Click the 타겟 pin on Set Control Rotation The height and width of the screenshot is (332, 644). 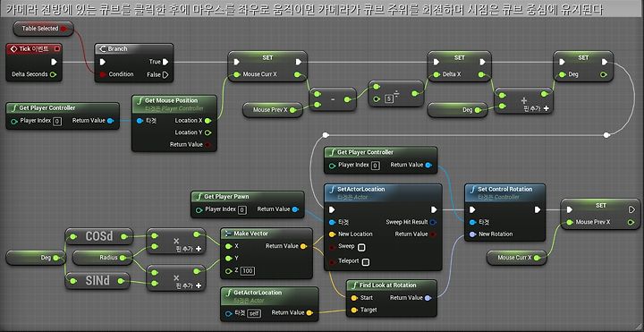[473, 222]
